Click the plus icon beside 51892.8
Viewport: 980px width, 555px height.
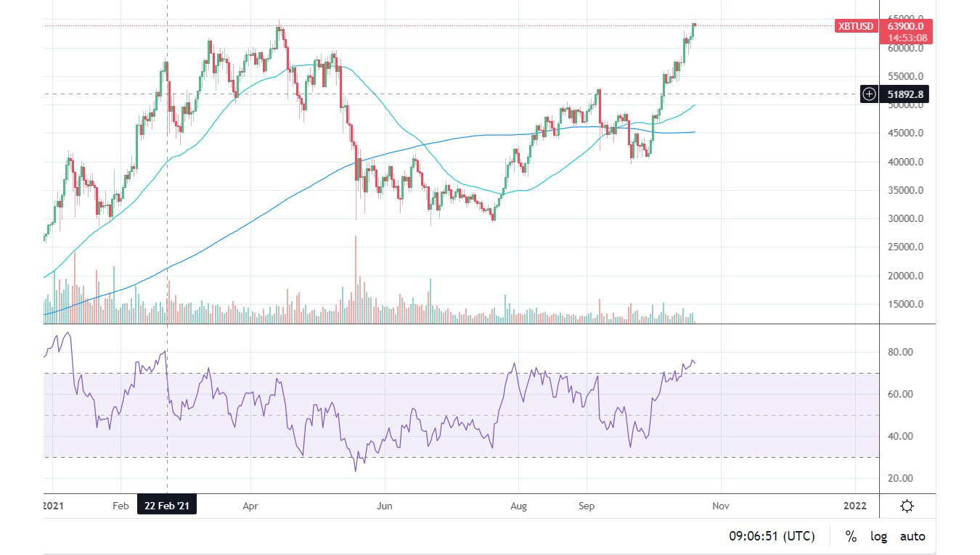tap(869, 94)
